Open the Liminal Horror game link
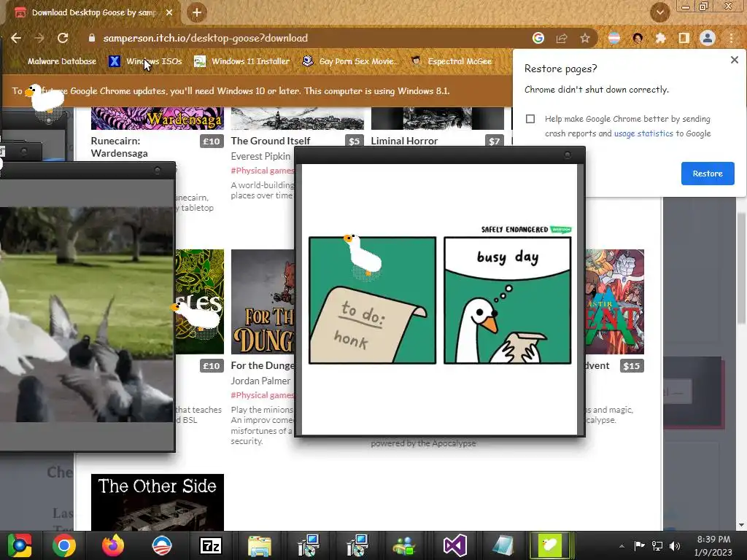The width and height of the screenshot is (747, 560). (404, 141)
